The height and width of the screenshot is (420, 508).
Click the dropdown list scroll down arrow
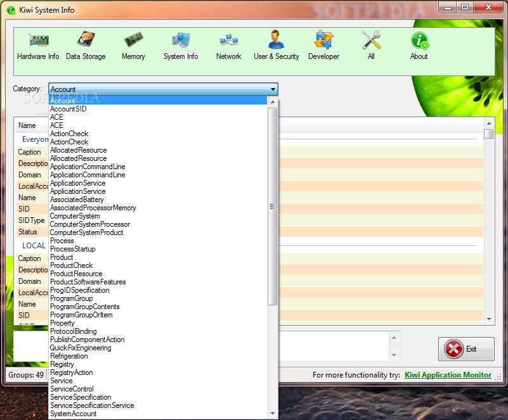273,413
